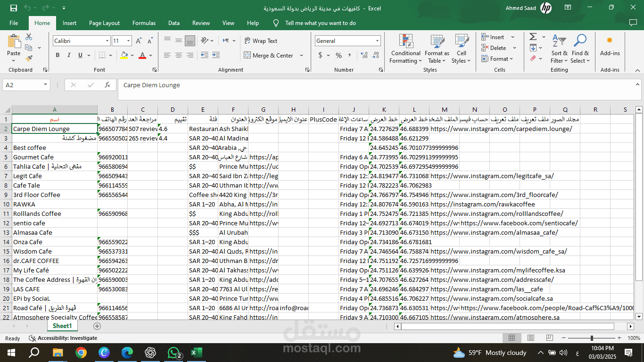Click the Redo arrow in the quick access toolbar
The width and height of the screenshot is (644, 362).
point(45,8)
